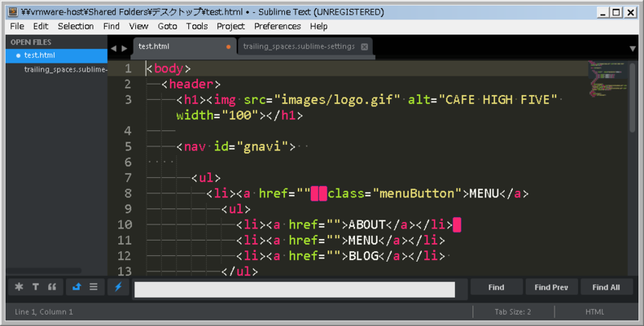Open the Find menu
This screenshot has height=326, width=644.
pos(111,27)
